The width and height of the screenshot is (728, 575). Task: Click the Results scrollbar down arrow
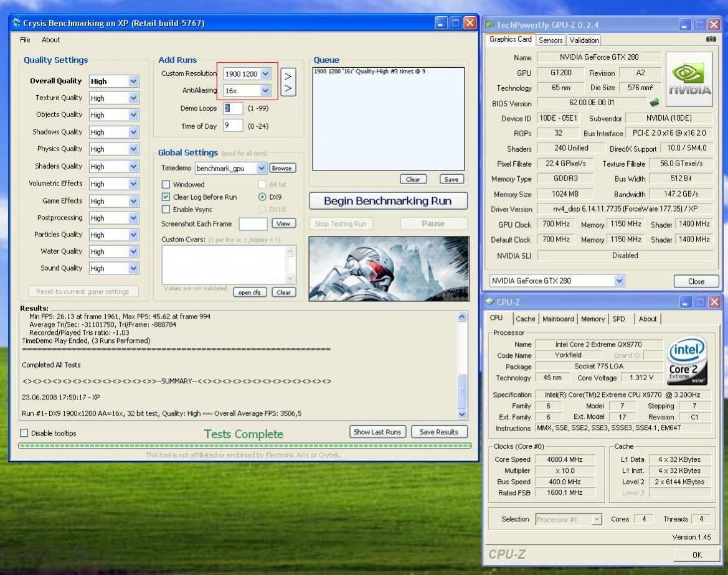click(x=462, y=414)
